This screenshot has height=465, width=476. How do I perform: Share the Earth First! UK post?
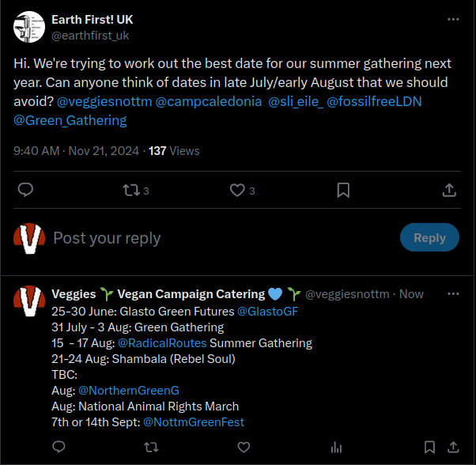[x=449, y=191]
